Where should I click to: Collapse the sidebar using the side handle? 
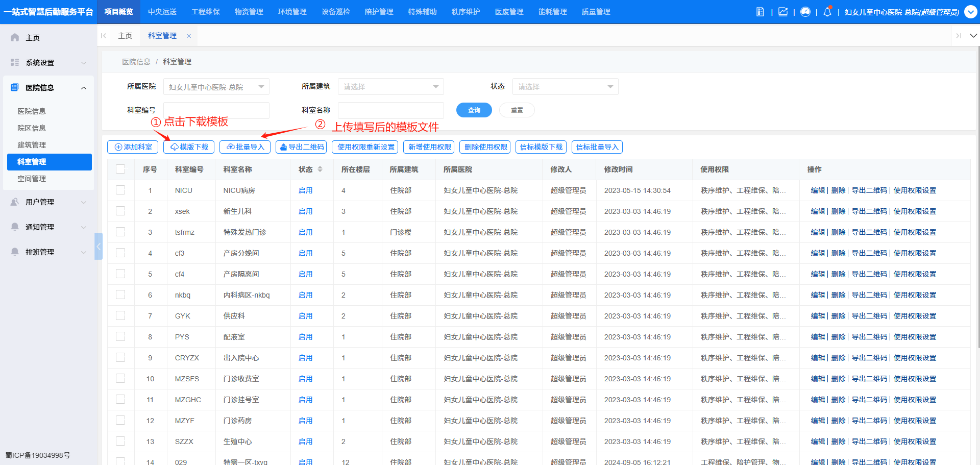(99, 246)
